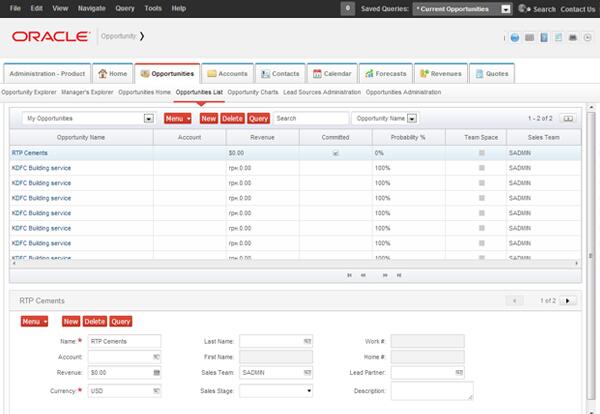Click the blue mobile phone toolbar icon
The width and height of the screenshot is (600, 414).
coord(544,37)
